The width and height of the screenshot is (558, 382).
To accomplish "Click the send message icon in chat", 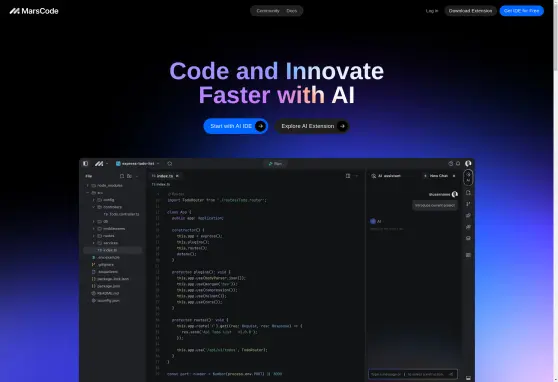I will [451, 374].
